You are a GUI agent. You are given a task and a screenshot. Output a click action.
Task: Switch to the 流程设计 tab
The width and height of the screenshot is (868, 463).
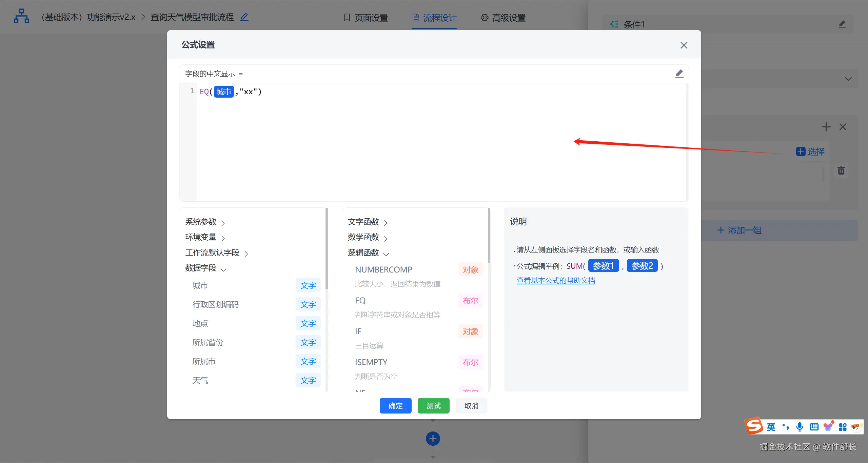434,18
